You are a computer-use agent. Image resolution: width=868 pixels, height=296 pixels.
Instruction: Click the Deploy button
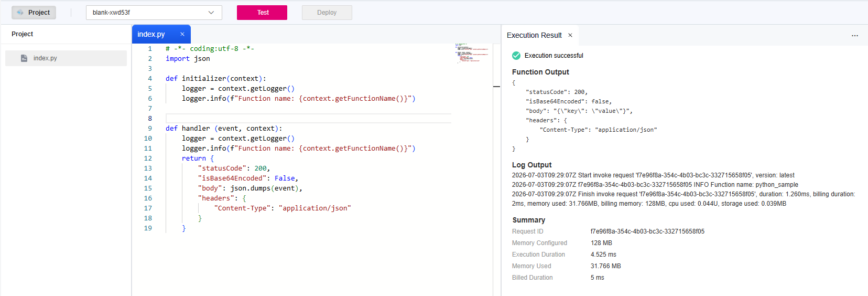pyautogui.click(x=327, y=13)
